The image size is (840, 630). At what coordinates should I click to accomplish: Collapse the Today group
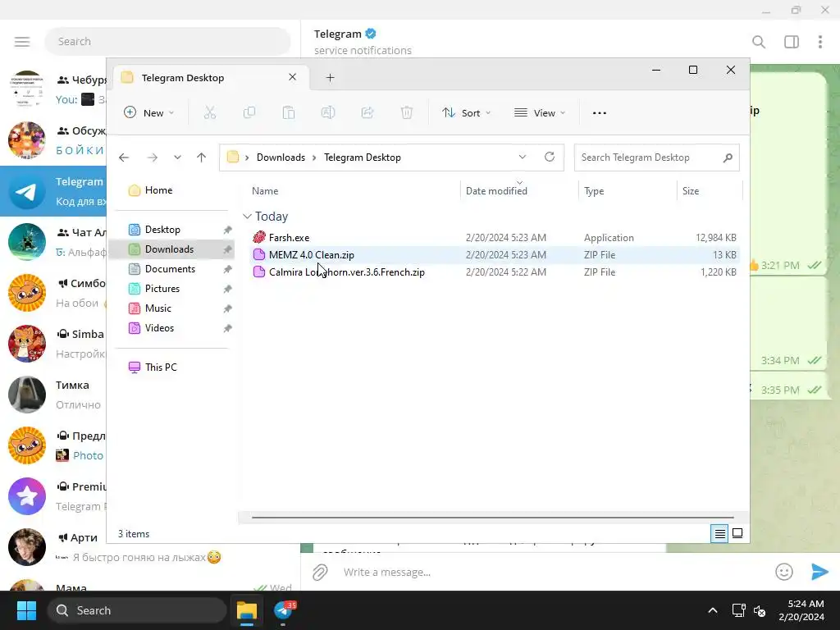[247, 217]
